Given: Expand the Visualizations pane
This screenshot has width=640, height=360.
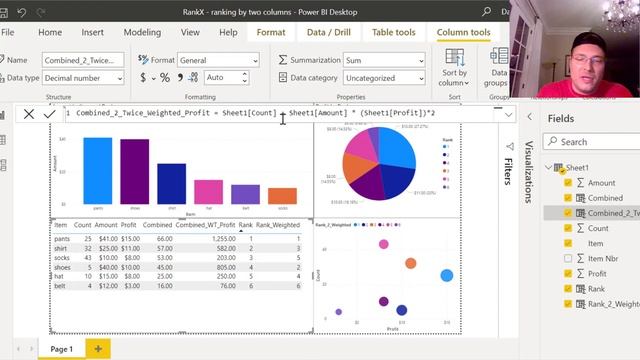Looking at the screenshot, I should coord(529,172).
